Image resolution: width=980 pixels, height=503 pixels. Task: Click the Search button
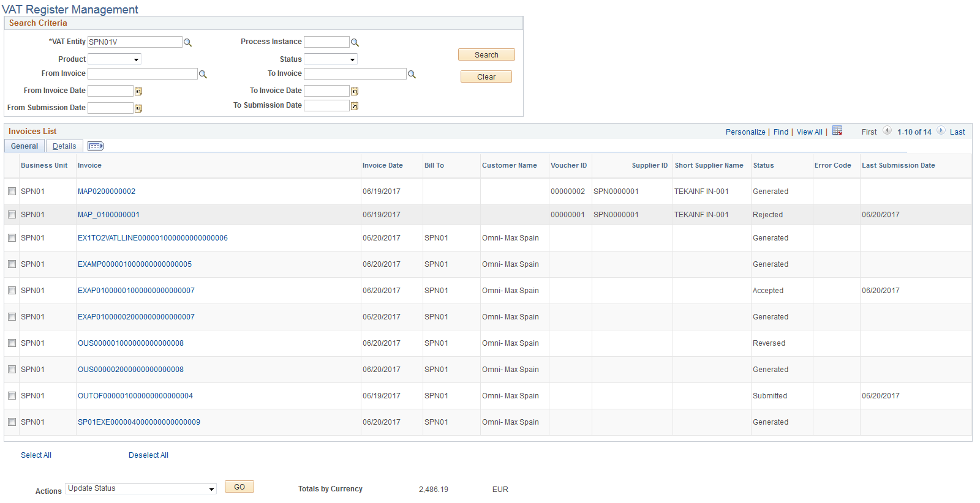[x=486, y=54]
